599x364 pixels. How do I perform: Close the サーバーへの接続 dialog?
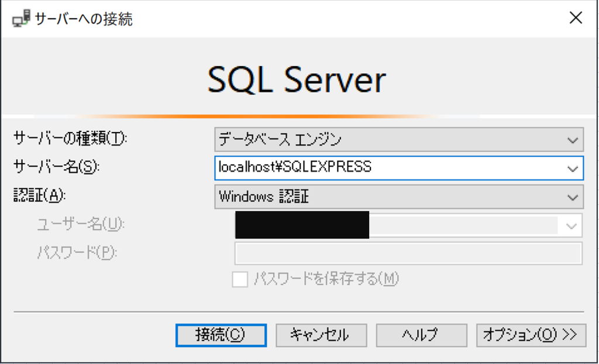(576, 18)
